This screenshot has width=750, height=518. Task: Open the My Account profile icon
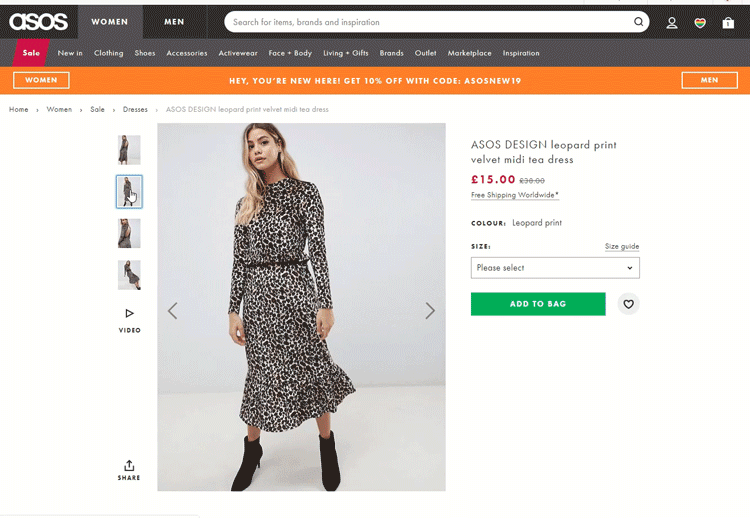point(672,22)
